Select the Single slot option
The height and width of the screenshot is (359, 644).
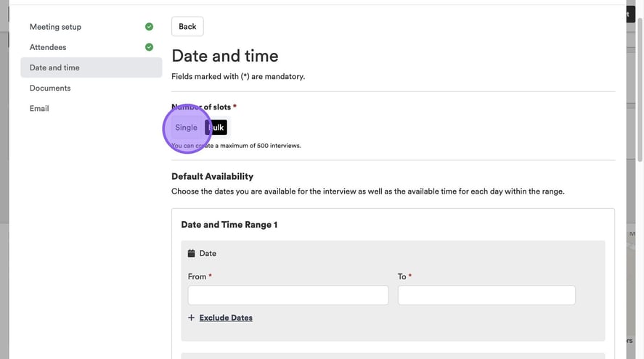click(186, 128)
